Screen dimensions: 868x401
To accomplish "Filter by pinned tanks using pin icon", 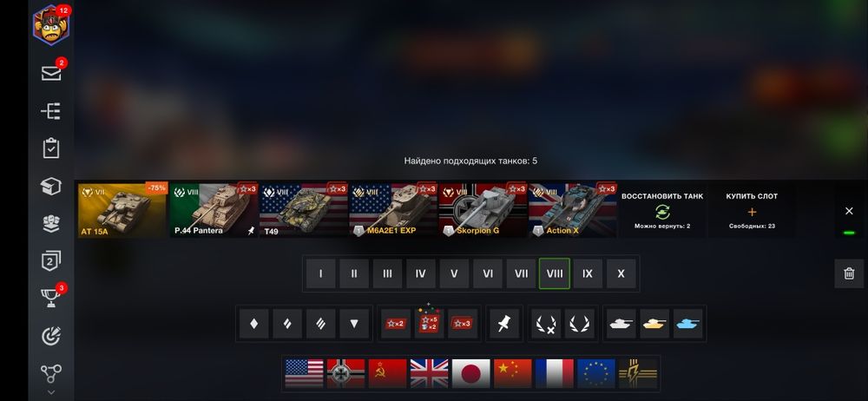I will coord(503,324).
